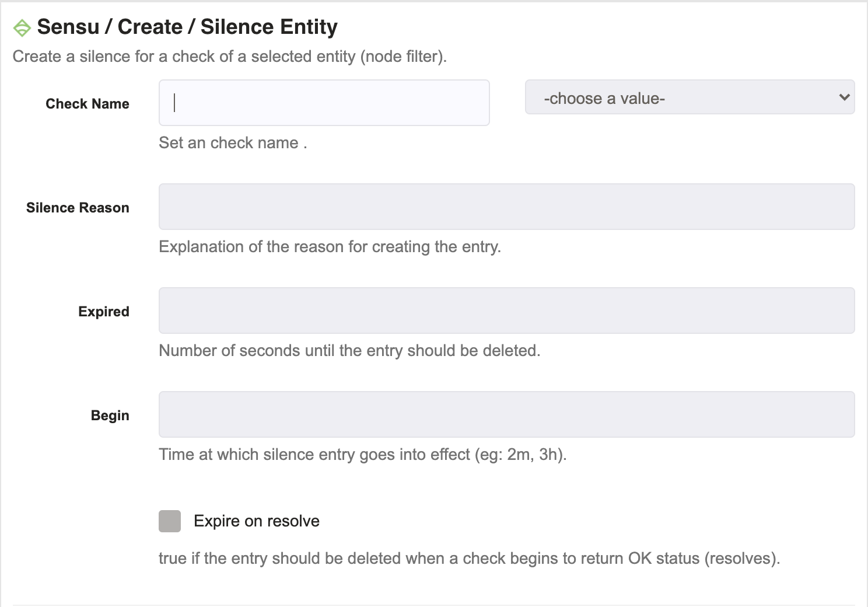Enable the Expire on resolve checkbox
The width and height of the screenshot is (868, 607).
170,521
